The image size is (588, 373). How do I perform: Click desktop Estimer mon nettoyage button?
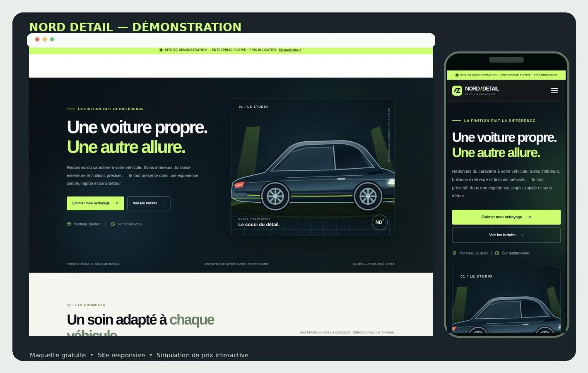tap(95, 203)
